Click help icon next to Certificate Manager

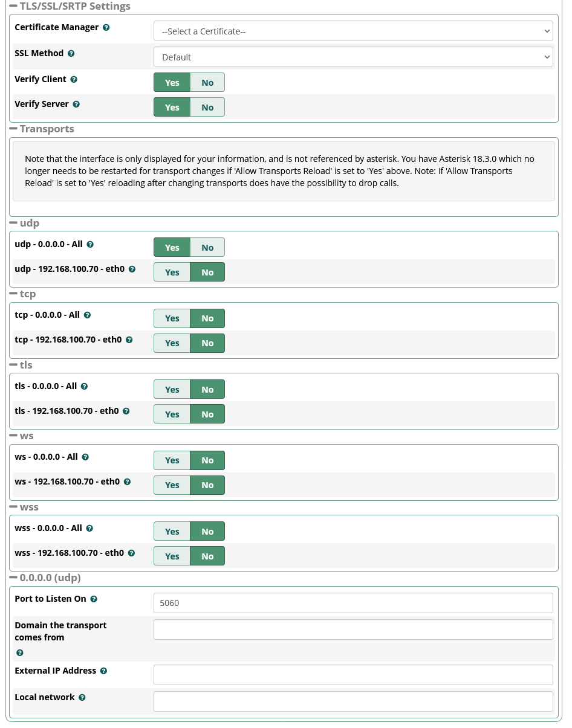tap(106, 28)
